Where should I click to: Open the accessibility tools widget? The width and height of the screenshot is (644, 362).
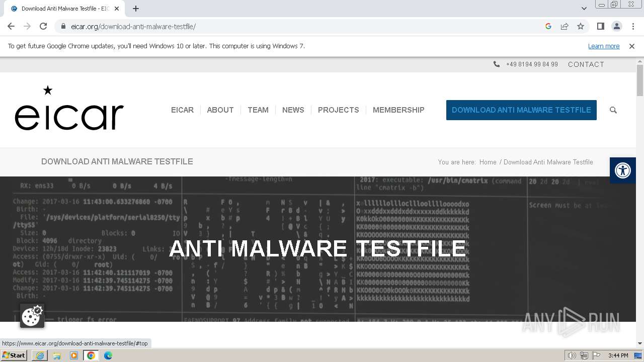(623, 170)
